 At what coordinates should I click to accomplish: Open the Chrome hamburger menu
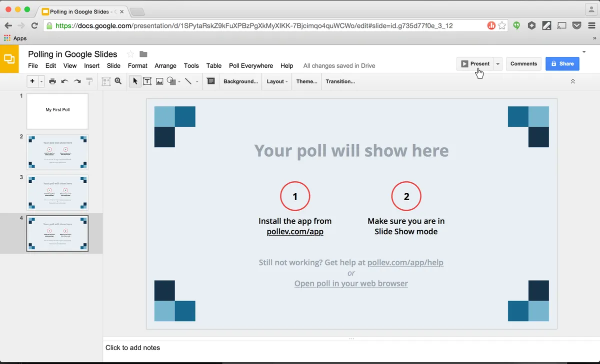tap(591, 25)
